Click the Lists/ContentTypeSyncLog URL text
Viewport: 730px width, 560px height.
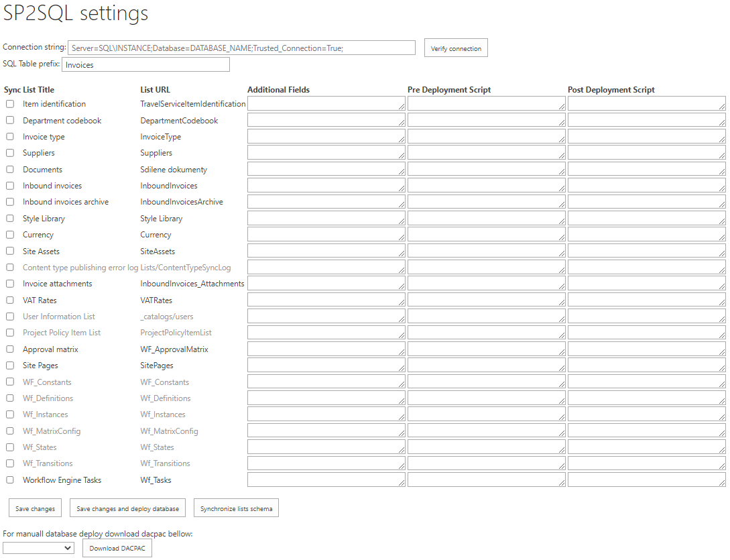(x=185, y=268)
